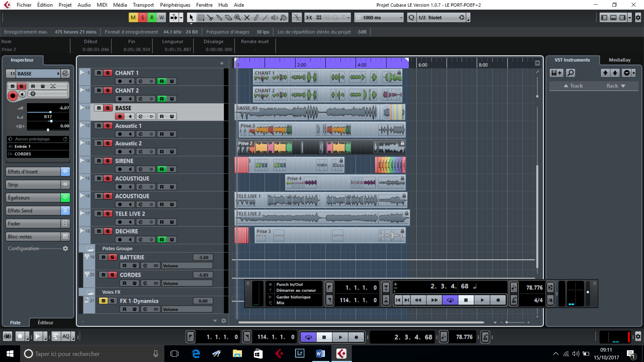The image size is (644, 362).
Task: Solo the Acoustic 2 track
Action: [108, 143]
